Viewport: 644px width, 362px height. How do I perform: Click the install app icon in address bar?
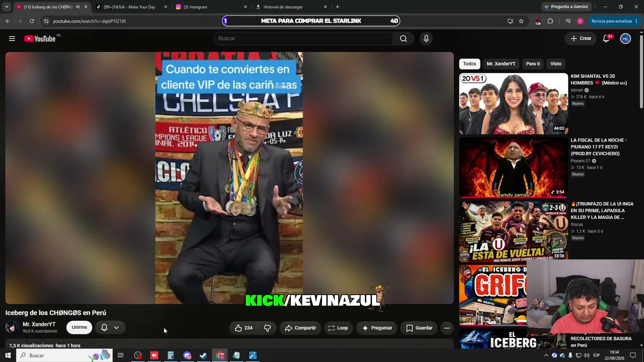click(510, 21)
